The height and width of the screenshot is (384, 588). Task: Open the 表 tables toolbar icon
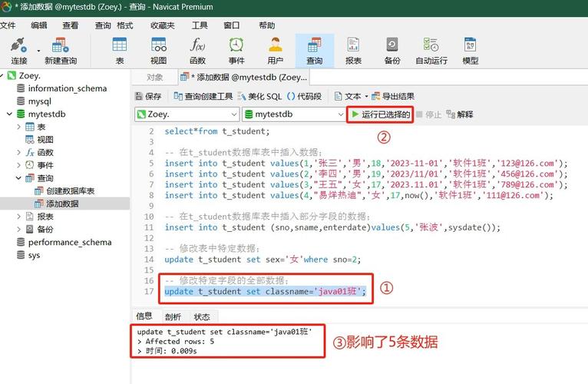coord(119,51)
